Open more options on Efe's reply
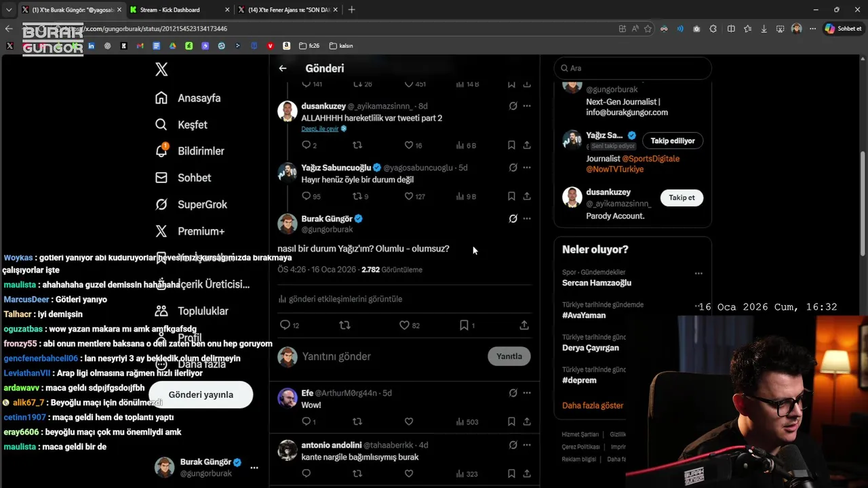Viewport: 868px width, 488px height. [x=527, y=393]
